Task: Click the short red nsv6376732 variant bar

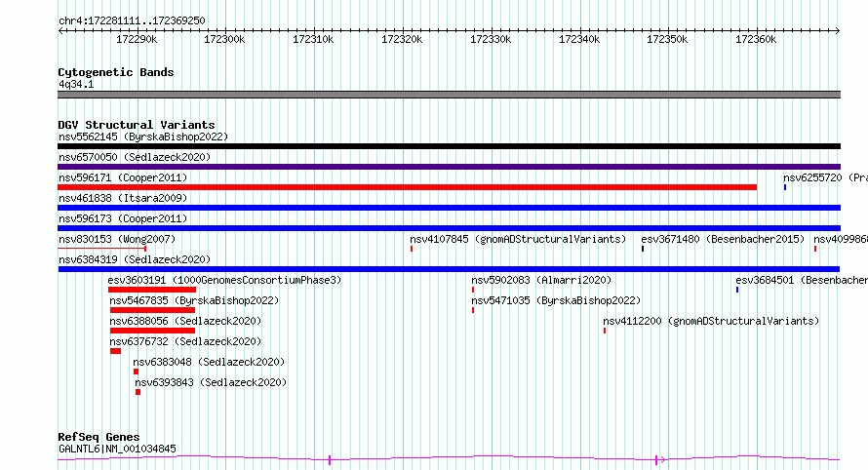Action: (115, 351)
